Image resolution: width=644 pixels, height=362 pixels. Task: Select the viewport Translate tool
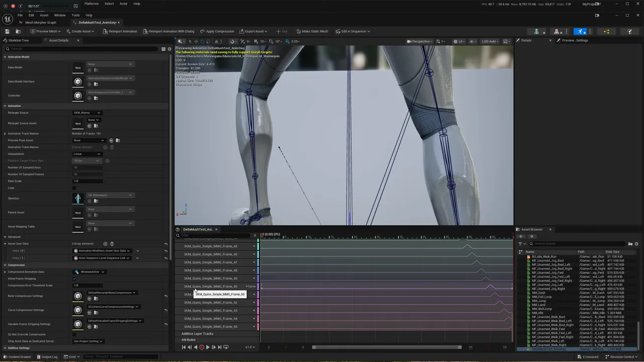point(196,41)
